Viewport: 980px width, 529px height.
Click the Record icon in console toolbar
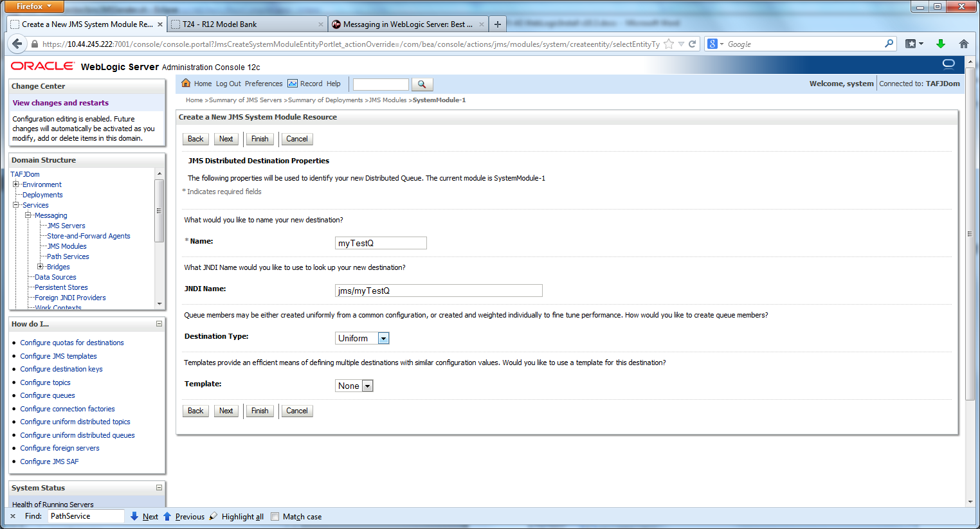click(293, 84)
